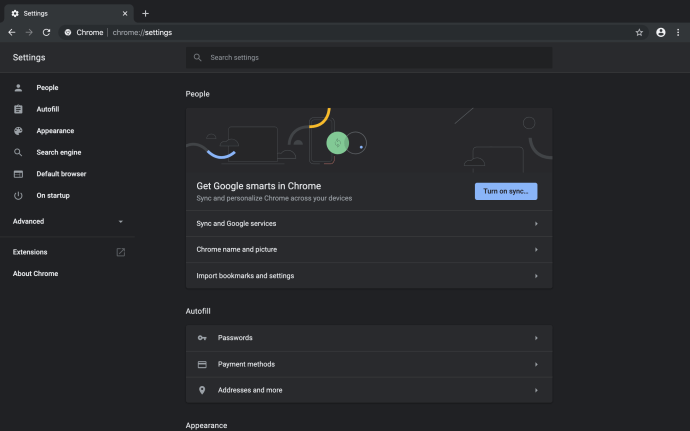Click the external link icon beside Extensions
The image size is (690, 431).
[121, 252]
